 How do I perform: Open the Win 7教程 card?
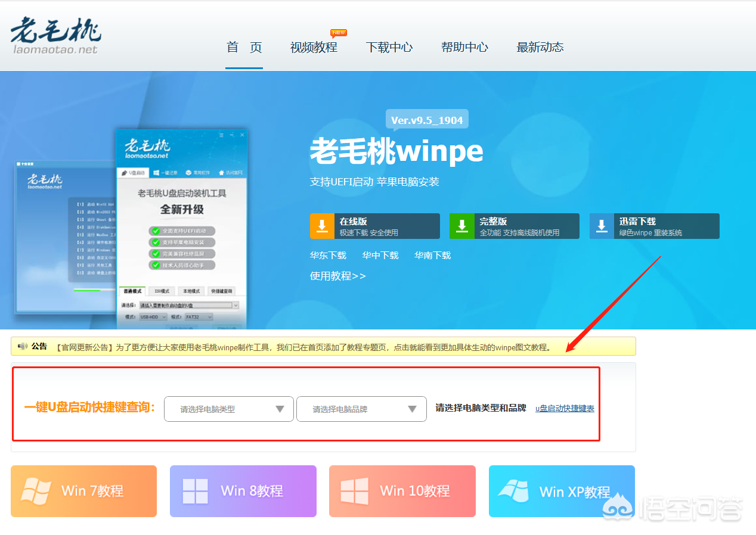[x=83, y=491]
